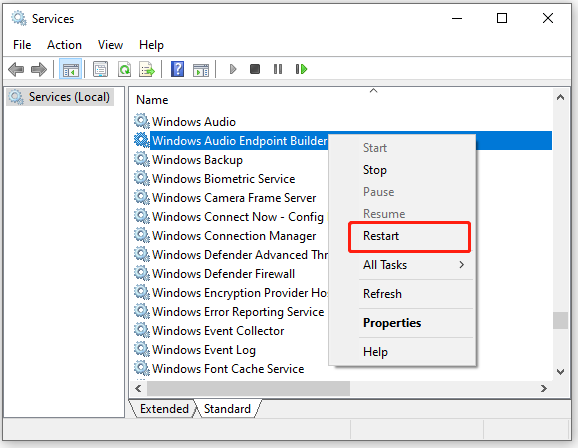The height and width of the screenshot is (448, 578).
Task: Click gear icon beside Windows Error Reporting Service
Action: (142, 311)
